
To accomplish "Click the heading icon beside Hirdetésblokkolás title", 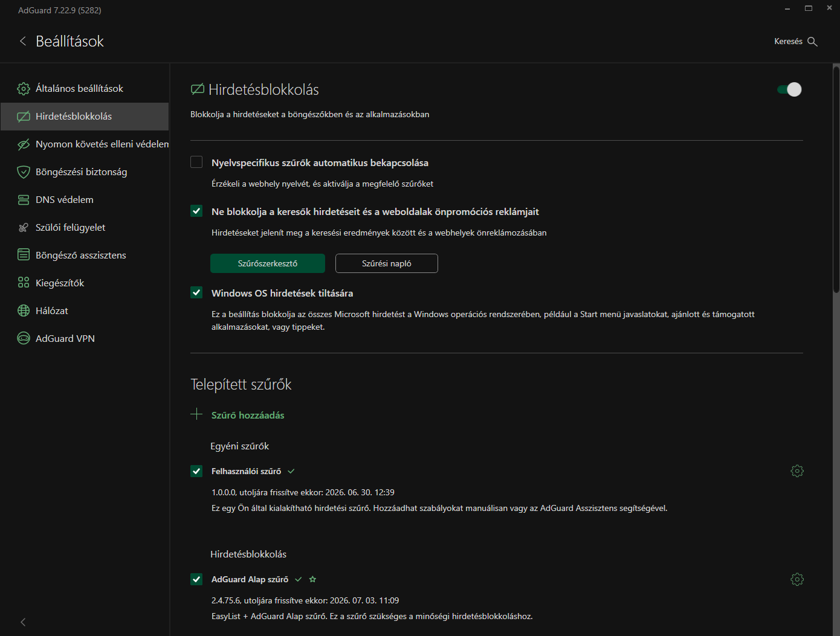I will point(198,89).
